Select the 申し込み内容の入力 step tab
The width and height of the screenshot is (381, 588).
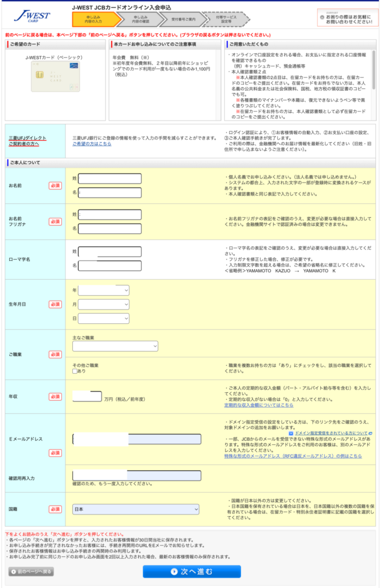click(x=94, y=19)
